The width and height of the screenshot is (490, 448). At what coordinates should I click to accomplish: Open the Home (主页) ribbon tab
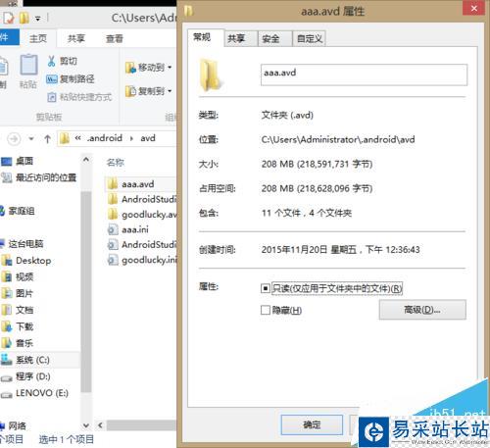click(x=38, y=38)
